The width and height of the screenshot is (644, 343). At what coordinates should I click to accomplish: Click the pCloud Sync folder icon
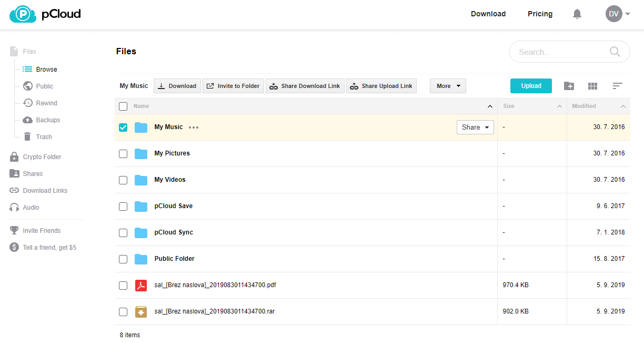tap(141, 233)
